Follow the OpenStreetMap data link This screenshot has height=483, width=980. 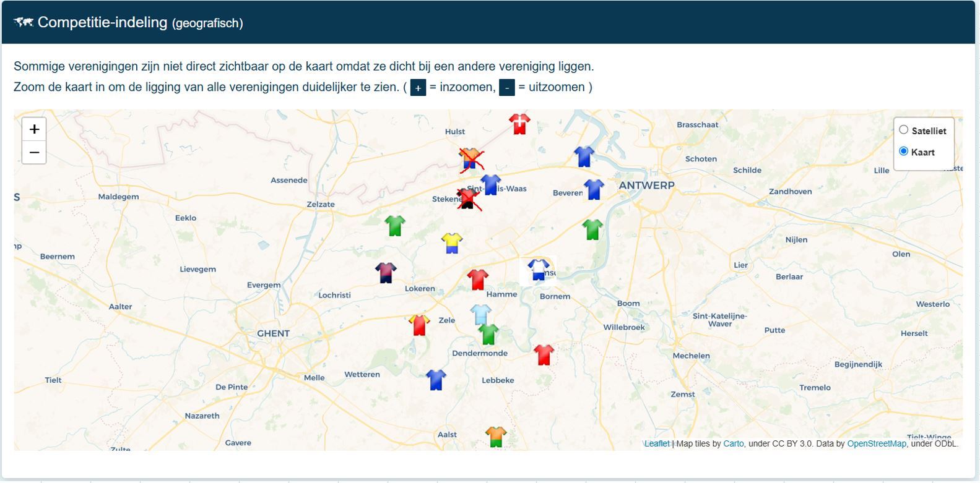876,443
